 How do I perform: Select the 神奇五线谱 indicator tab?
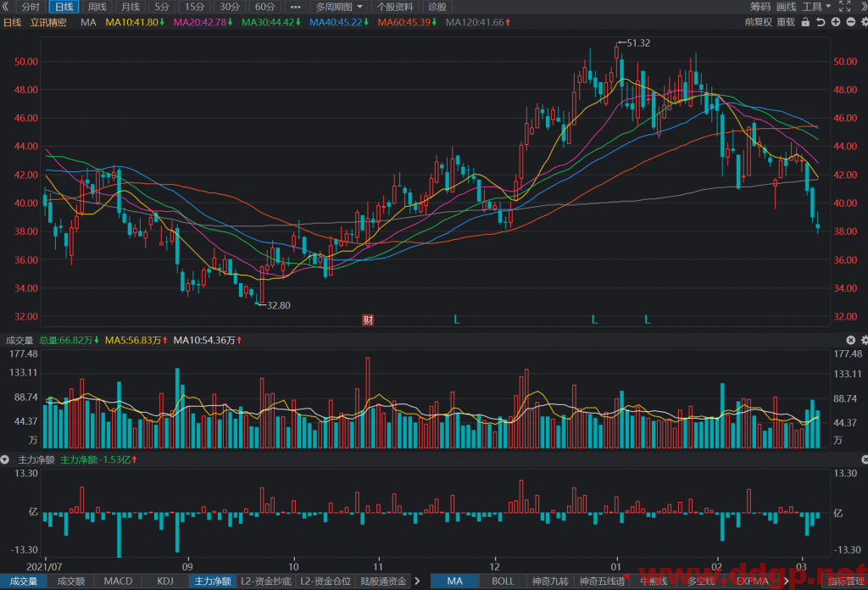coord(602,582)
